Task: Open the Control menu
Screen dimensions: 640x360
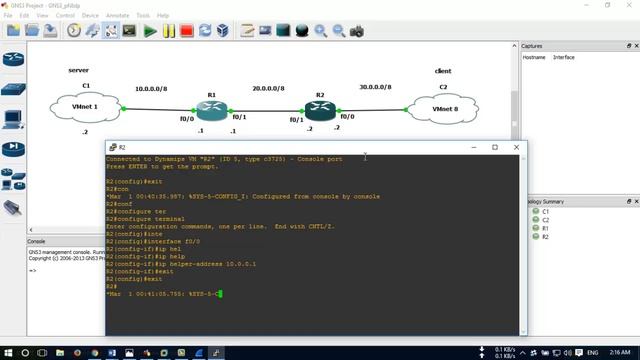Action: pyautogui.click(x=65, y=16)
